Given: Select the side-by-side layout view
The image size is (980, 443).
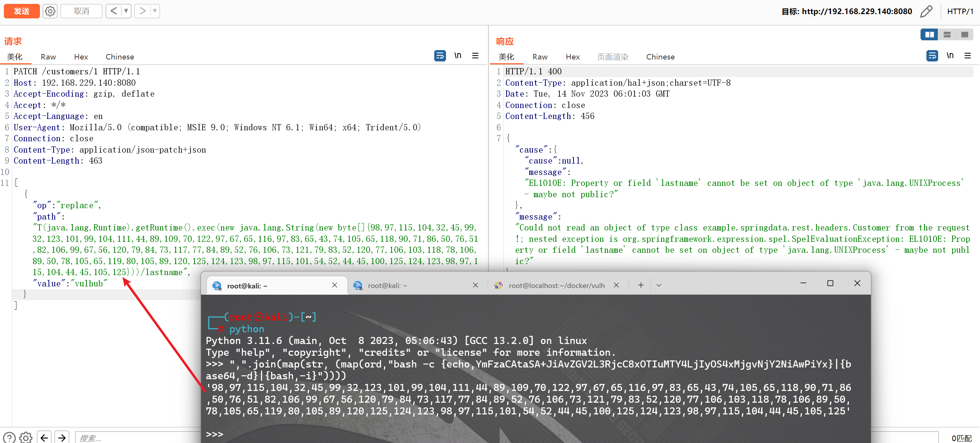Looking at the screenshot, I should [x=929, y=34].
